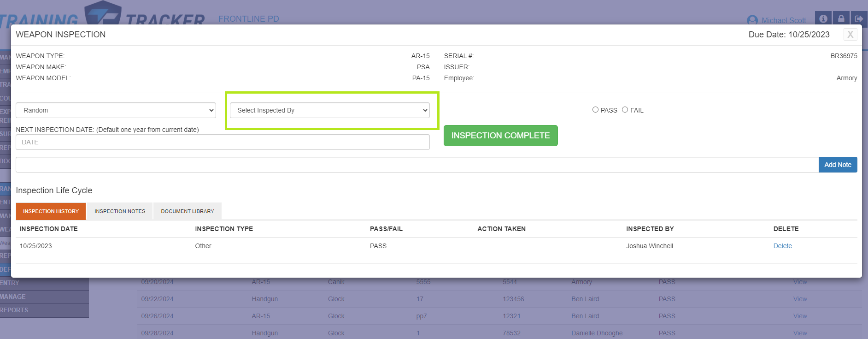
Task: Close the Weapon Inspection dialog with X
Action: click(x=850, y=34)
